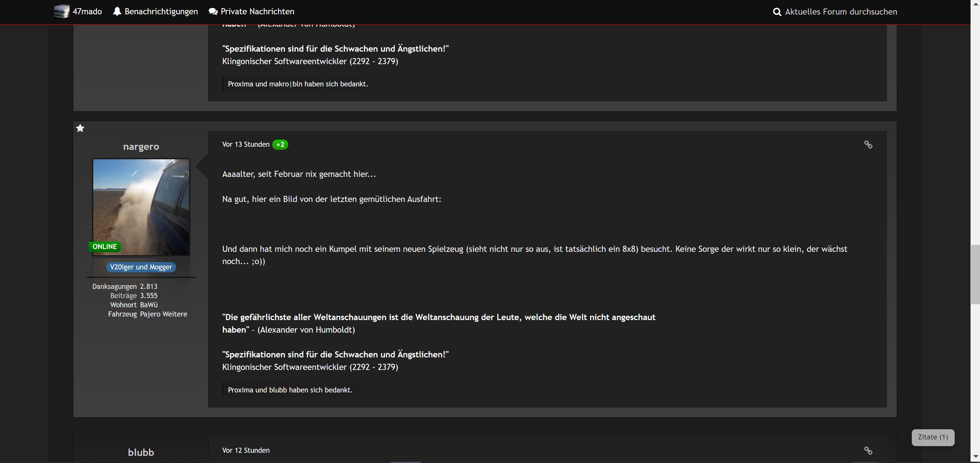Click the scrollbar down arrow
This screenshot has width=980, height=463.
pyautogui.click(x=975, y=456)
